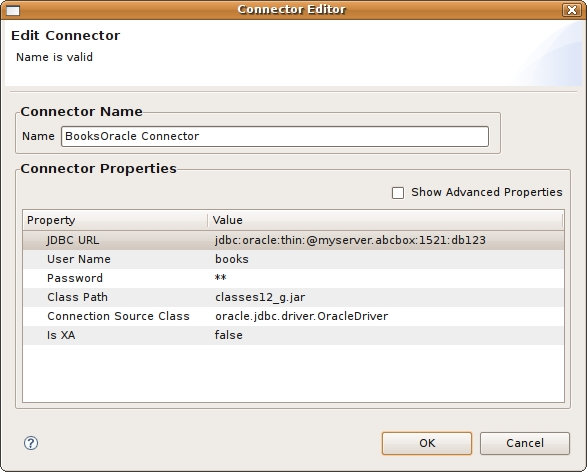587x472 pixels.
Task: Select the Class Path property label
Action: click(77, 297)
